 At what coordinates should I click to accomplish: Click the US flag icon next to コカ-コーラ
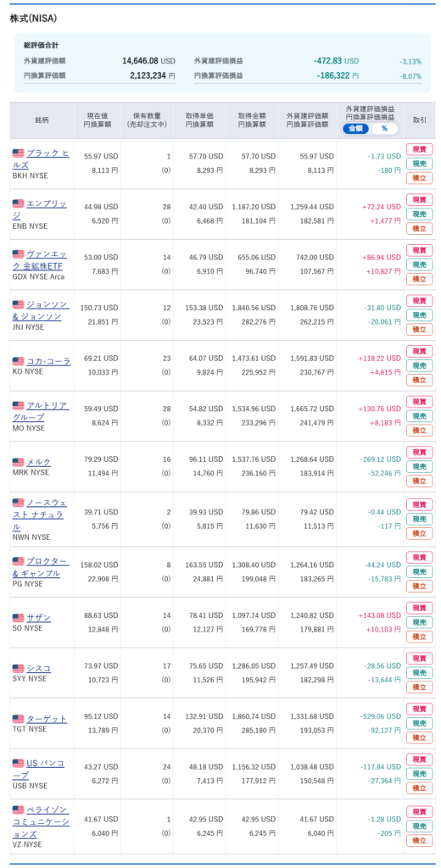[19, 361]
